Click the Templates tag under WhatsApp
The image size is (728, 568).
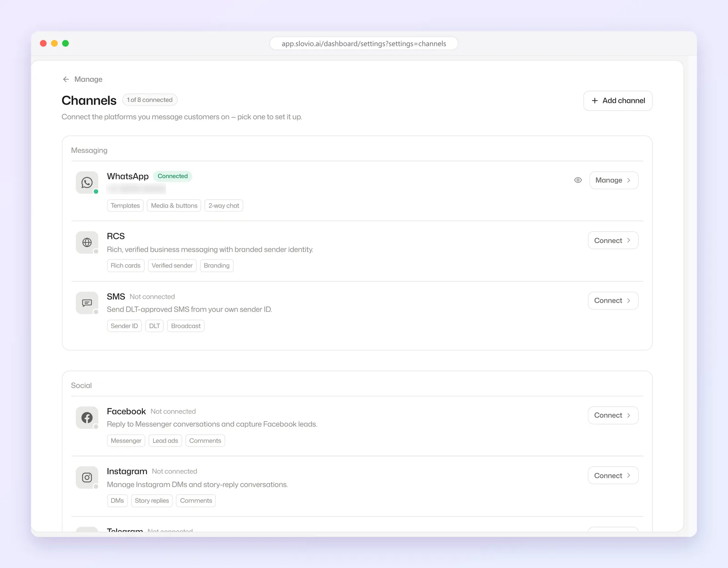point(125,206)
